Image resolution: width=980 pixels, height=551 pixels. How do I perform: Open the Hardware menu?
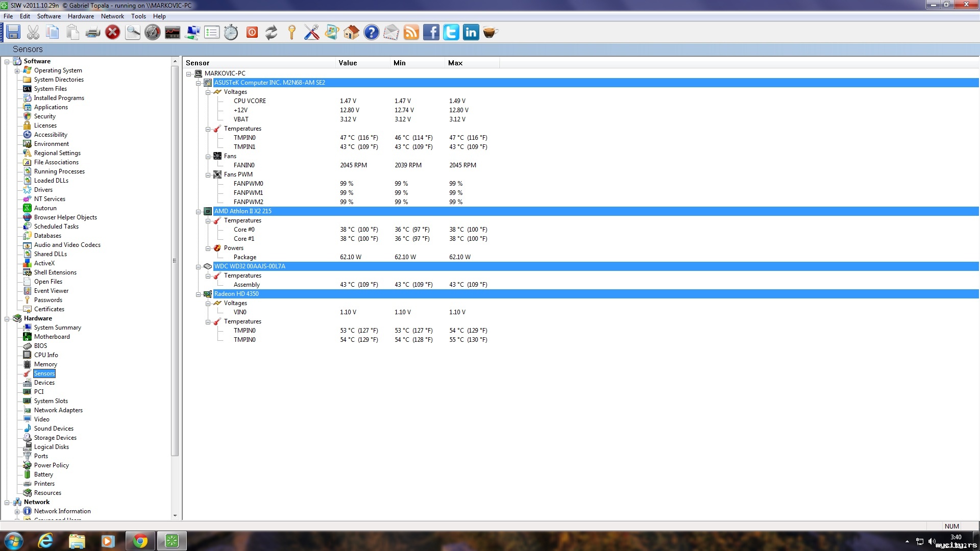[81, 16]
